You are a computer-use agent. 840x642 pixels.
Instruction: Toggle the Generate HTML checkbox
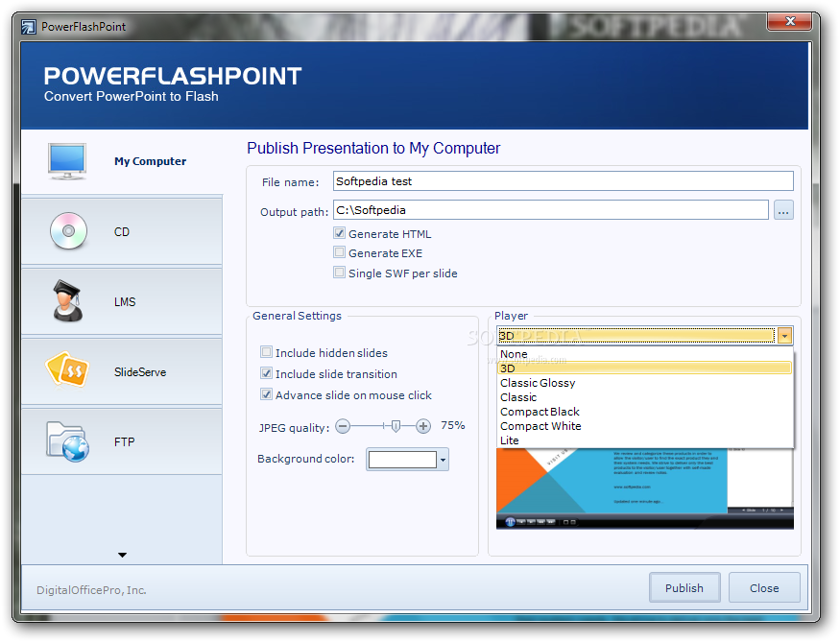click(339, 233)
